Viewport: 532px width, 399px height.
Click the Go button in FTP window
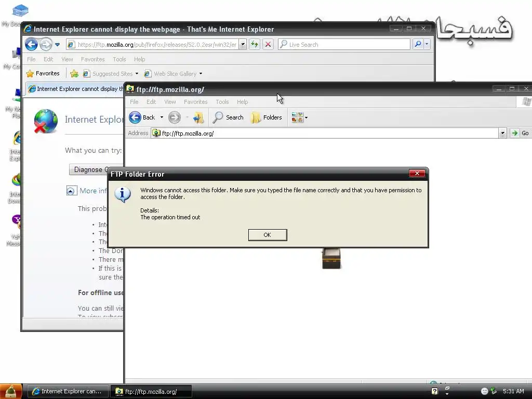point(521,133)
